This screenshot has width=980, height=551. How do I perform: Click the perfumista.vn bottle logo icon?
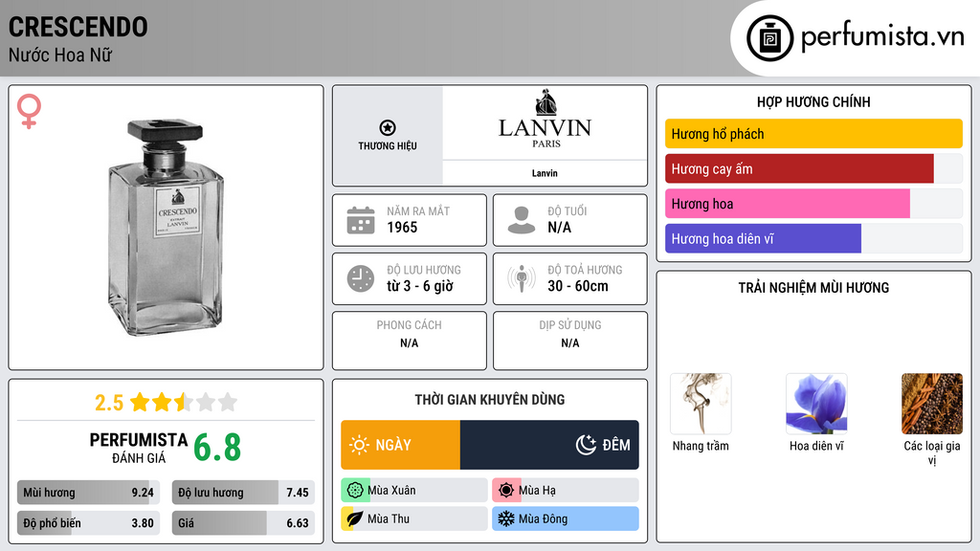pos(770,38)
